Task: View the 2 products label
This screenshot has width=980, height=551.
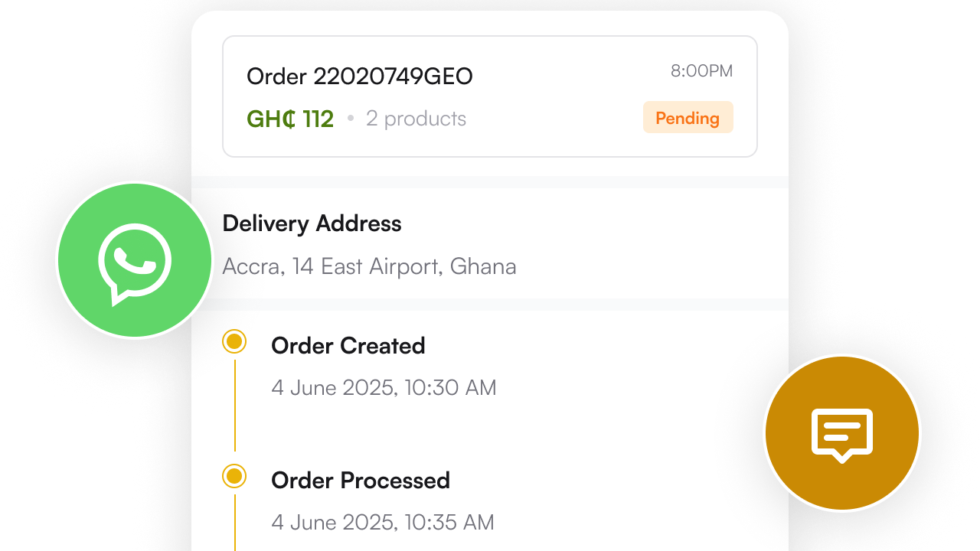Action: (x=416, y=119)
